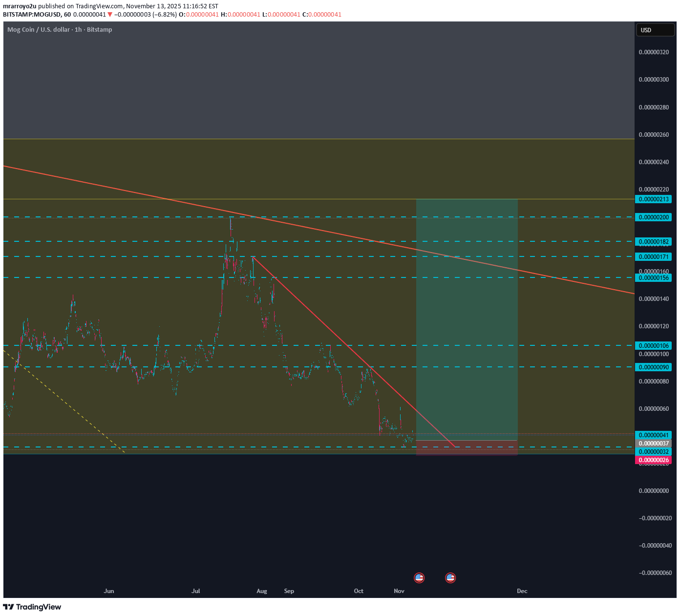Click the 0.00000060 axis value
The width and height of the screenshot is (680, 616).
point(654,409)
